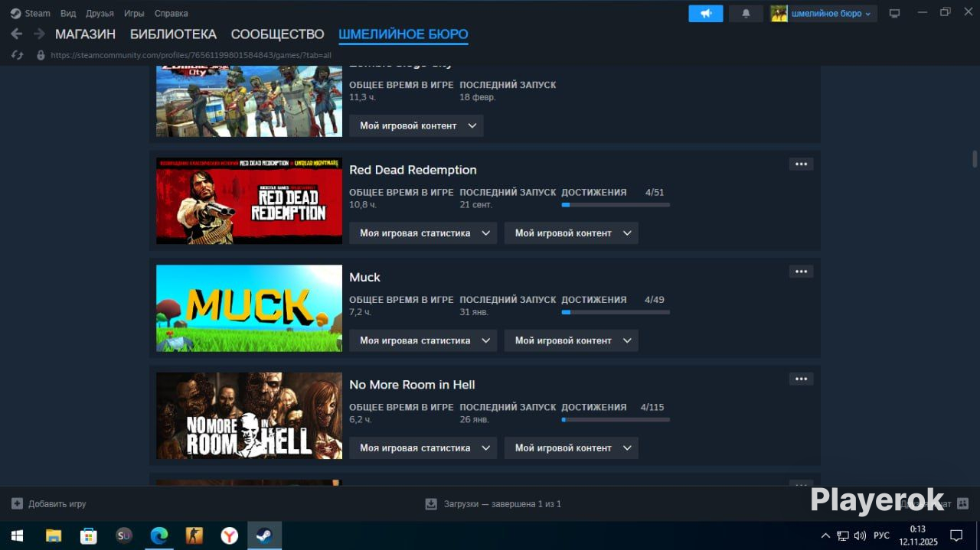Open the Windows Start menu
The width and height of the screenshot is (980, 550).
click(x=17, y=535)
